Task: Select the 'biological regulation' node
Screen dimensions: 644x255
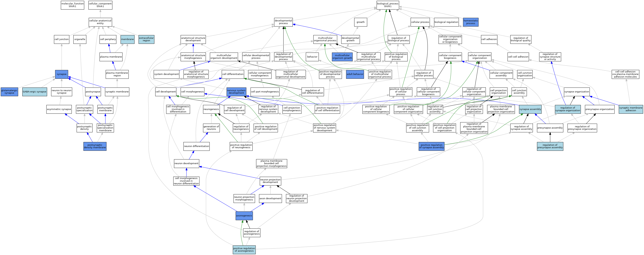Action: (x=446, y=22)
